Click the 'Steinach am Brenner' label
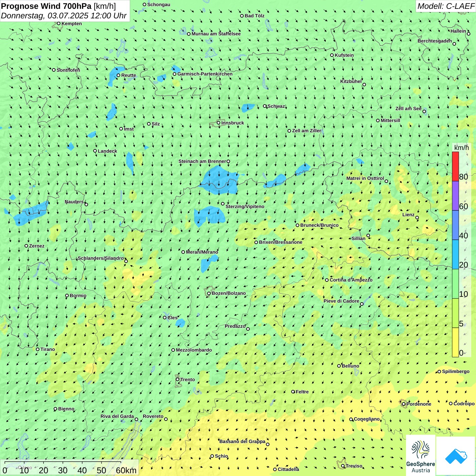Viewport: 476px width, 476px height. [202, 161]
